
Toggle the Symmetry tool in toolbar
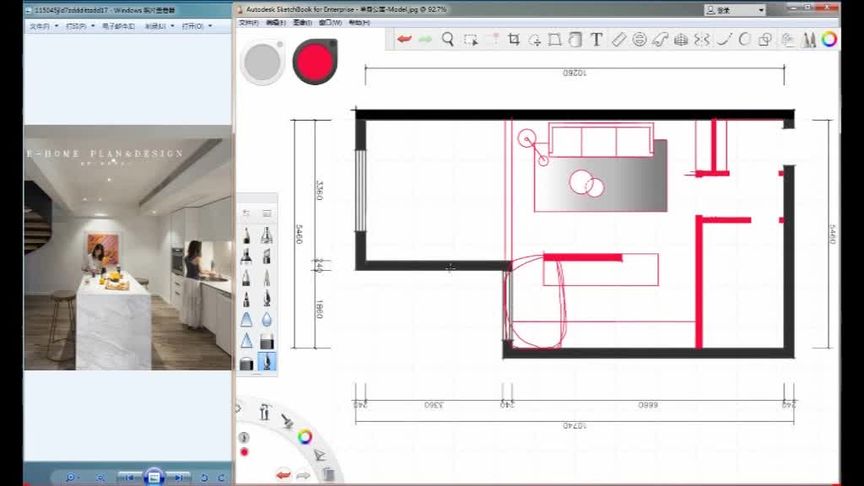[x=701, y=39]
